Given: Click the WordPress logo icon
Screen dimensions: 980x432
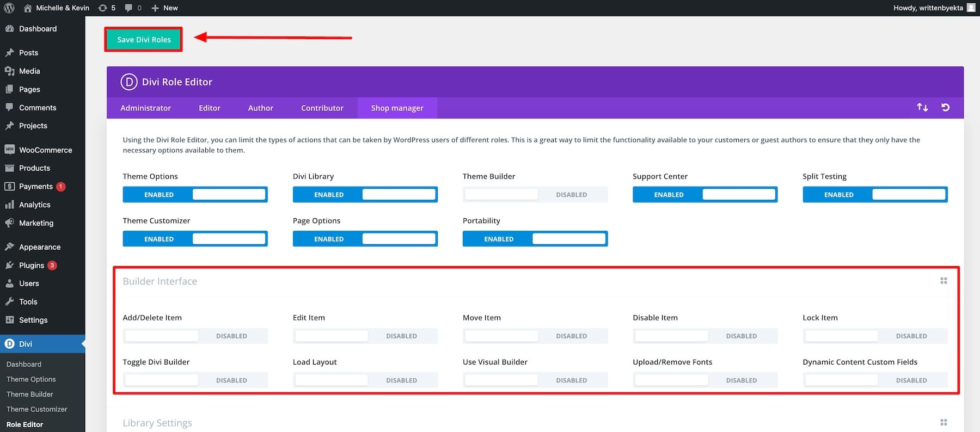Looking at the screenshot, I should click(x=9, y=8).
